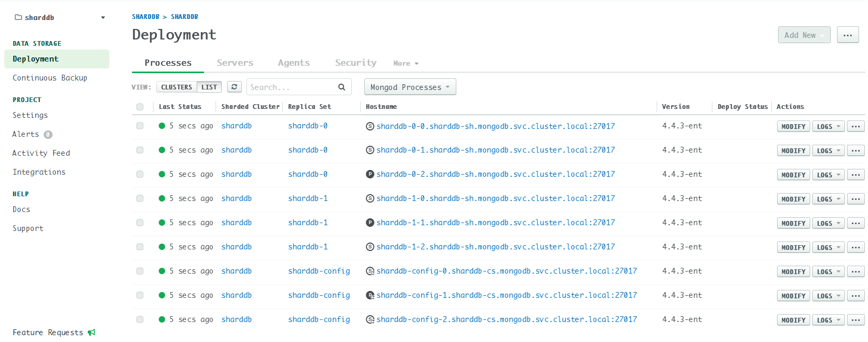This screenshot has height=342, width=868.
Task: Click secondary icon for sharddb-0-1 host
Action: point(370,150)
